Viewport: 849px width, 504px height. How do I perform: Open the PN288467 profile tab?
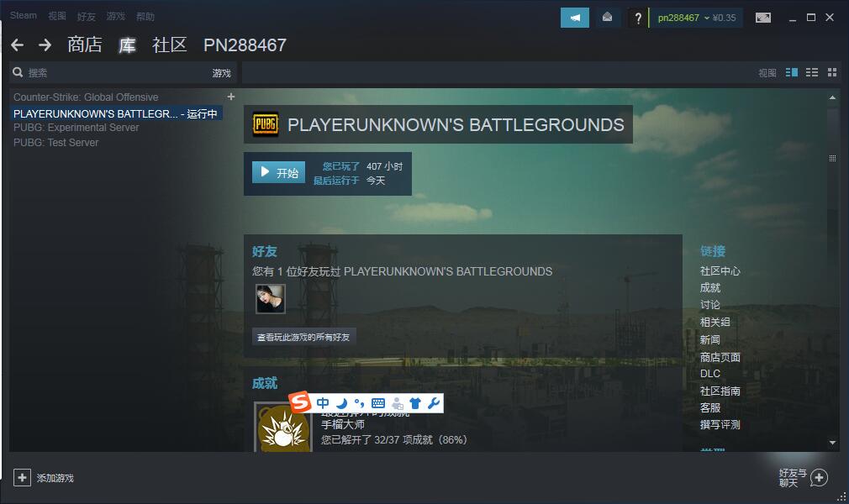pyautogui.click(x=245, y=45)
